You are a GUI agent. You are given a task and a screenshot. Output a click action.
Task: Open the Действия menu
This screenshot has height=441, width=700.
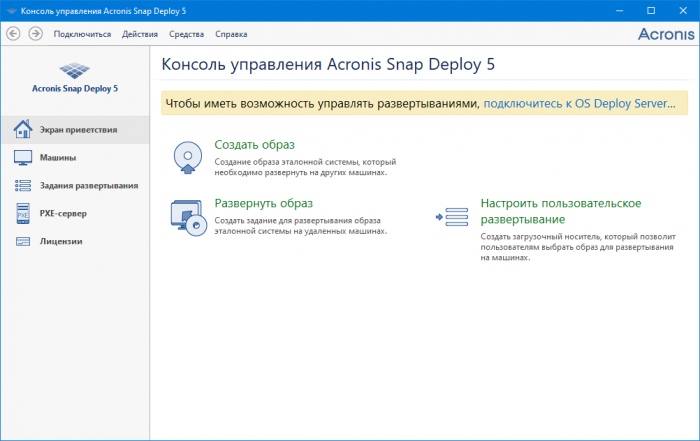(139, 34)
